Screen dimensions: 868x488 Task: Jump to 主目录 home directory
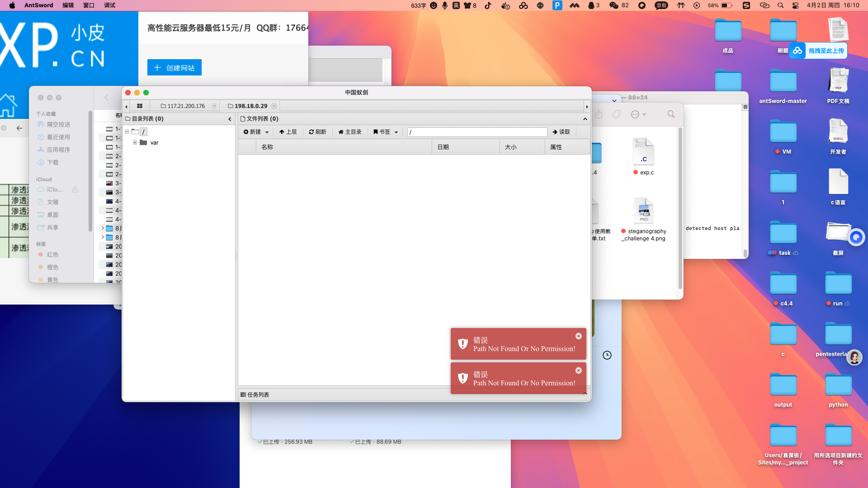pos(350,132)
